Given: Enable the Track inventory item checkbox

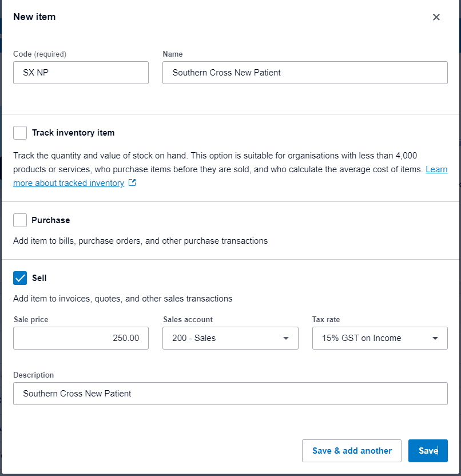Looking at the screenshot, I should click(19, 132).
